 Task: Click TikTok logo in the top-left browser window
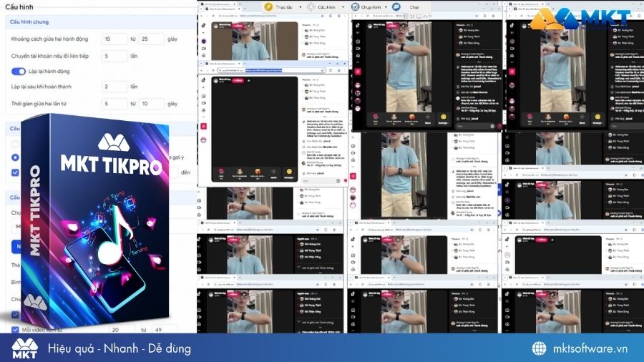point(204,26)
